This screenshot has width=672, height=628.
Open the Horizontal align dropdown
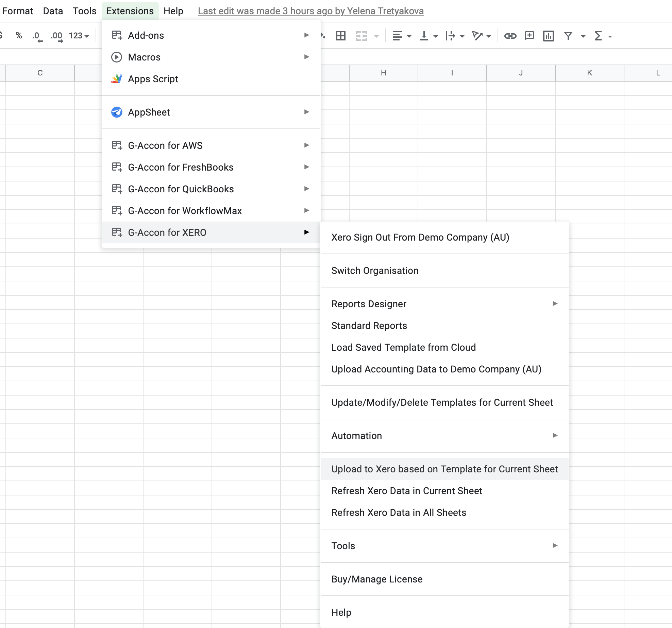pos(401,36)
